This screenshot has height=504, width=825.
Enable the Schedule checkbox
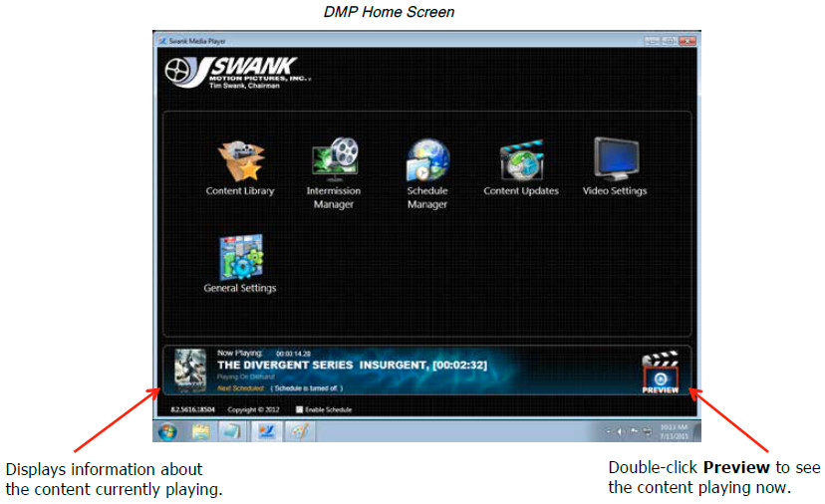299,409
